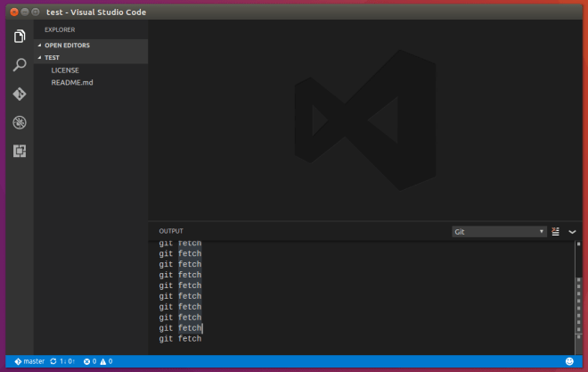Open the Search view icon

20,65
